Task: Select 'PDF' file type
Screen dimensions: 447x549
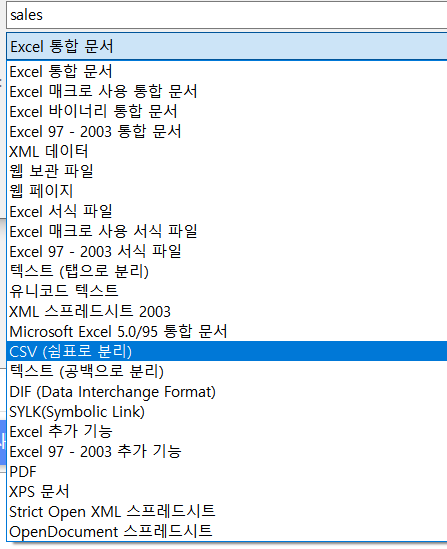Action: (x=226, y=471)
